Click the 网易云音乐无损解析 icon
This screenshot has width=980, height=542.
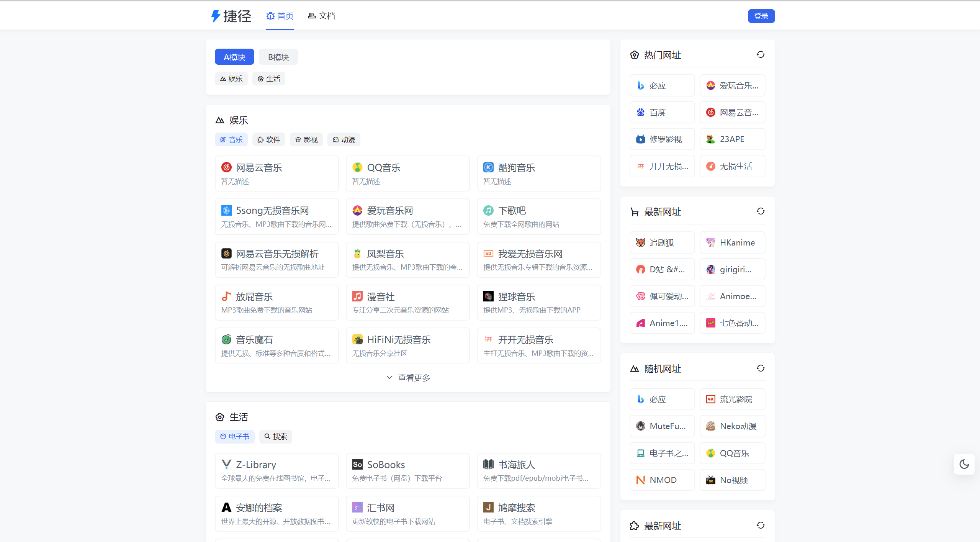tap(226, 254)
